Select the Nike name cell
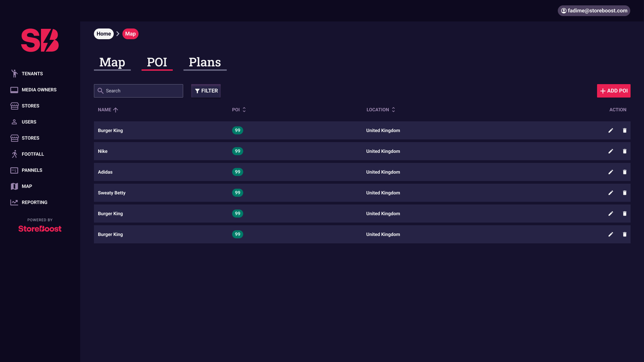Viewport: 644px width, 362px height. 103,151
